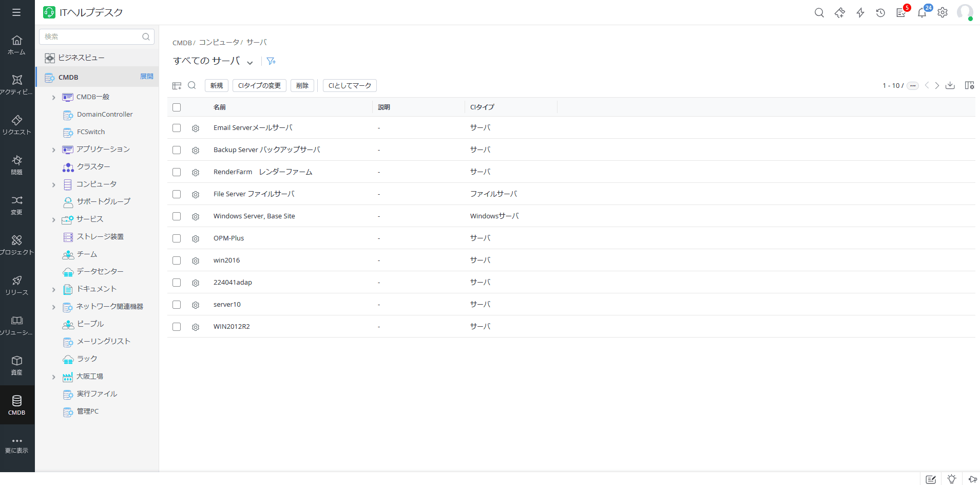Click the table search magnifier icon
980x485 pixels.
pos(192,85)
